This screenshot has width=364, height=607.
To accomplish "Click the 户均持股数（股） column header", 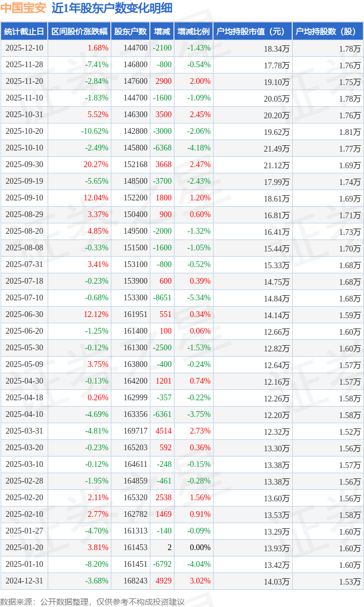I will click(327, 32).
